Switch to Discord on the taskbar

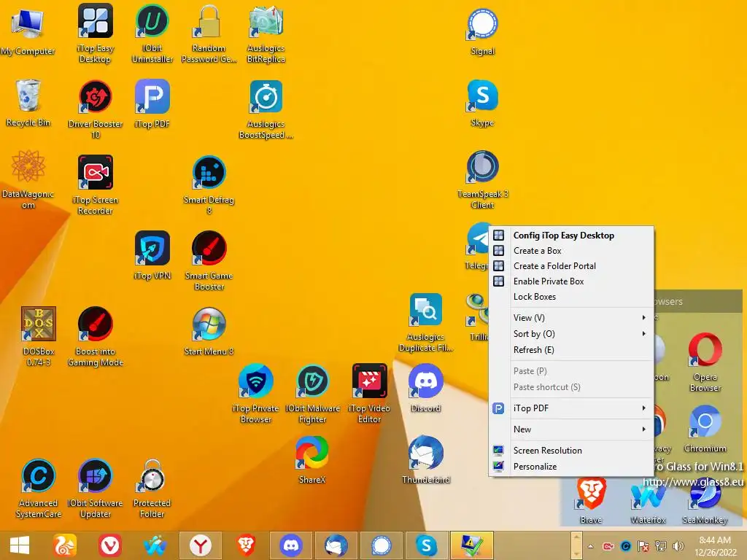tap(290, 545)
